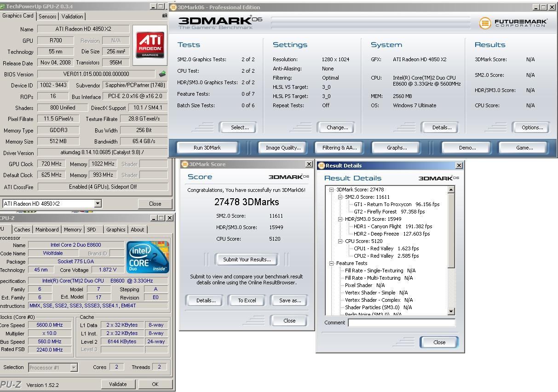Screen dimensions: 558x392
Task: Click Close in the GPU-Z window
Action: click(155, 204)
